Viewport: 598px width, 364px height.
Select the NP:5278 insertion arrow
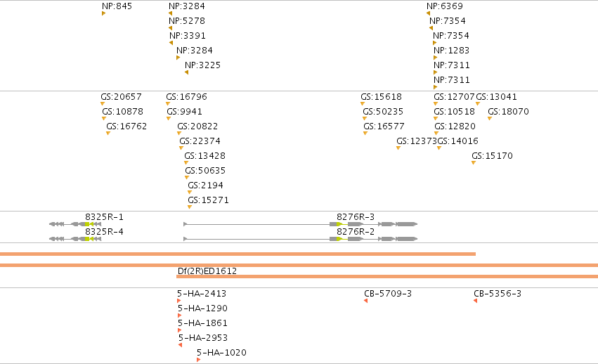click(171, 28)
